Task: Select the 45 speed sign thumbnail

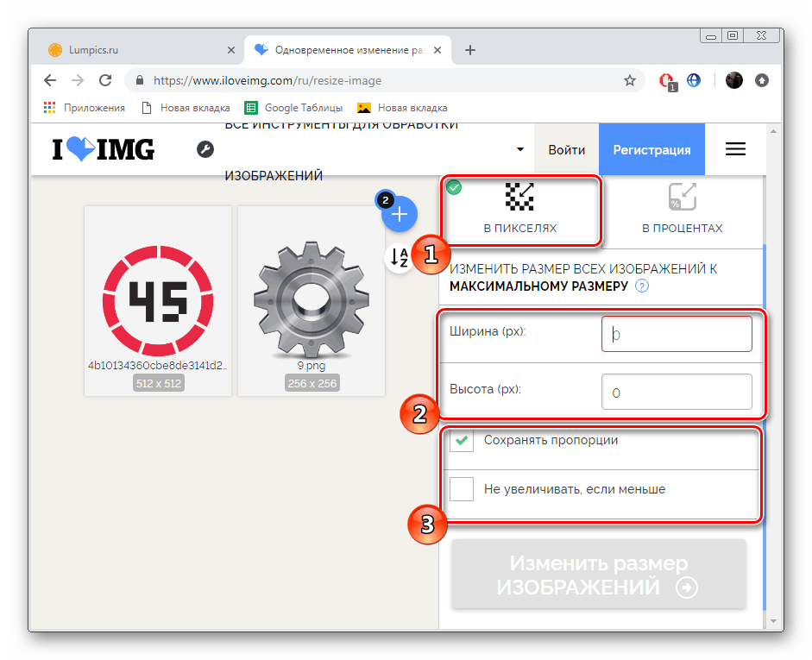Action: [158, 300]
